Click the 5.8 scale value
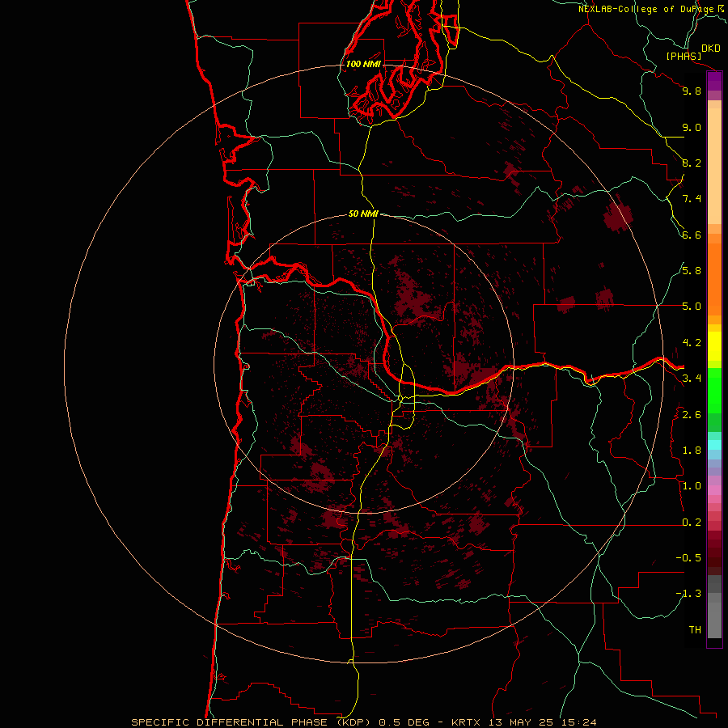The width and height of the screenshot is (728, 728). [x=692, y=271]
